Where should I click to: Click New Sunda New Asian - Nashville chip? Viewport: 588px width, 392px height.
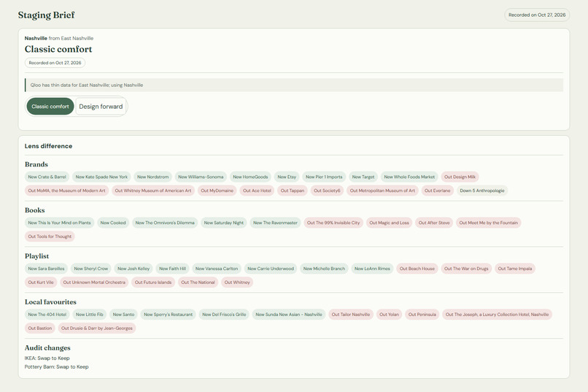point(289,315)
